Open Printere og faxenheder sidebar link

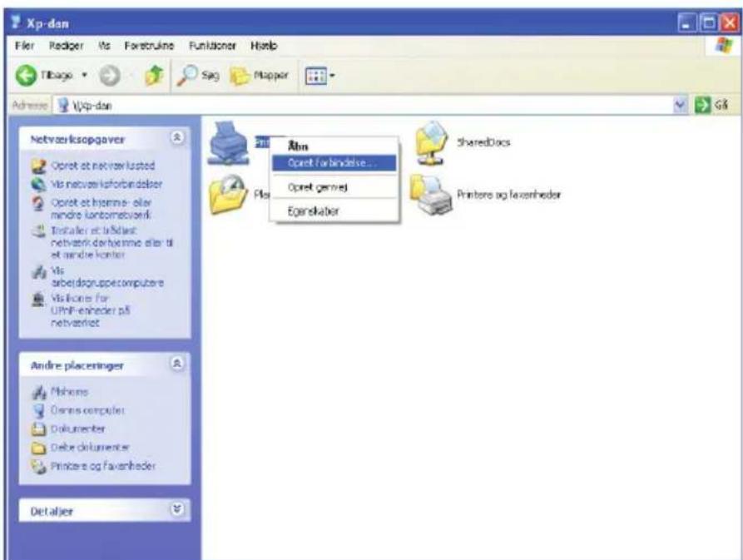click(x=103, y=466)
